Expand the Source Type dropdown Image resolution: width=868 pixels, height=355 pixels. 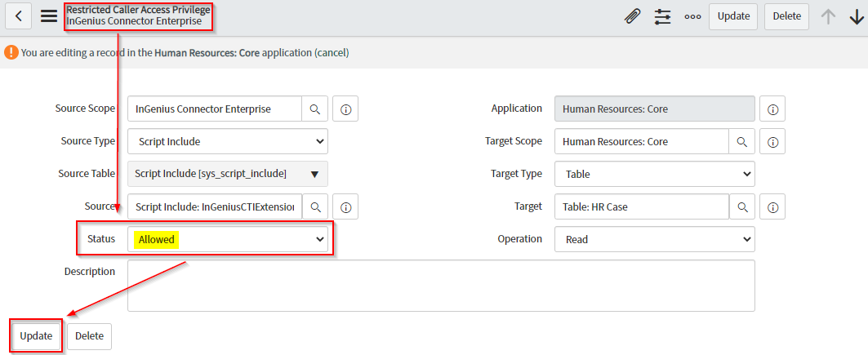click(x=228, y=141)
